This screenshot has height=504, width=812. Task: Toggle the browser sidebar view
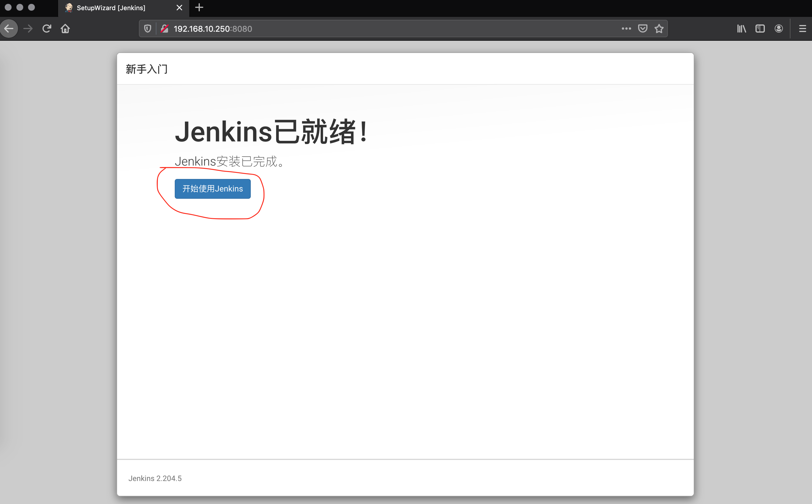pyautogui.click(x=760, y=29)
